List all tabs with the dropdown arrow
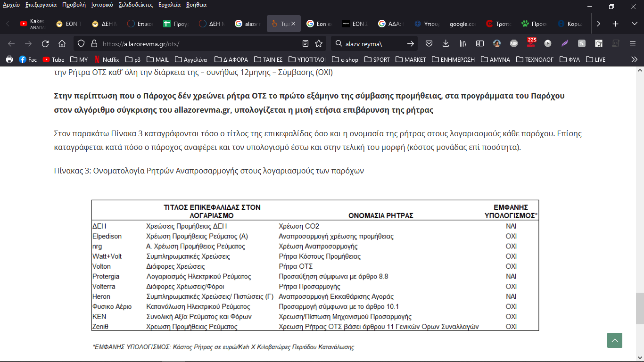The height and width of the screenshot is (362, 644). coord(634,24)
